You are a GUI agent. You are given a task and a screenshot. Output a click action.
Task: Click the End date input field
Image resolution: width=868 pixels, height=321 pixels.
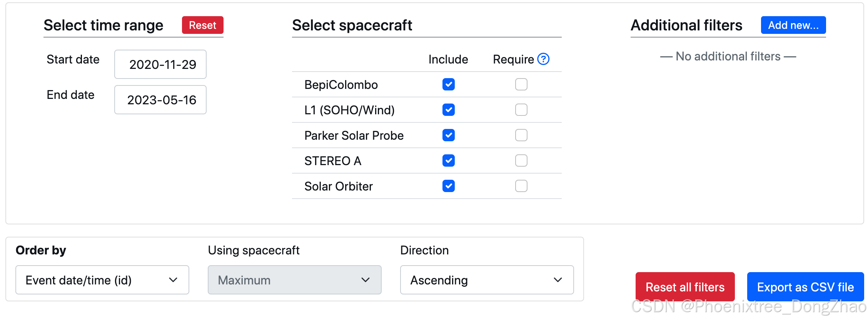[160, 100]
